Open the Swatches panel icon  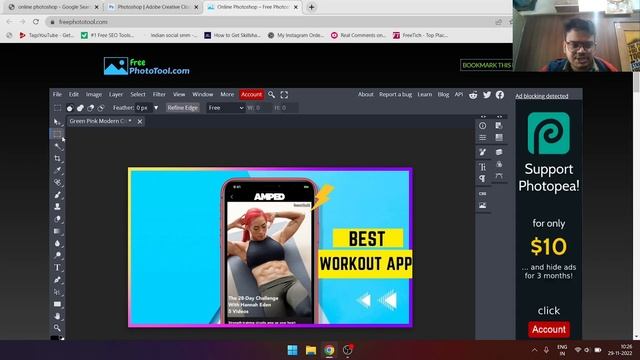click(x=499, y=138)
